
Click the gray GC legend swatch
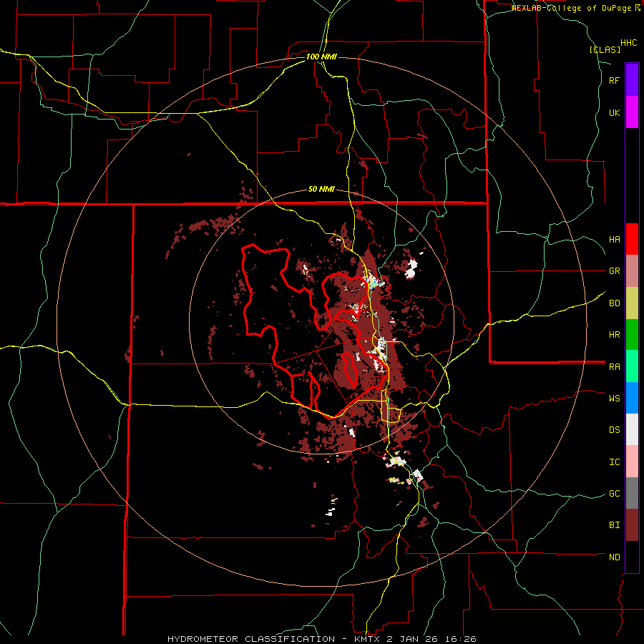point(632,493)
